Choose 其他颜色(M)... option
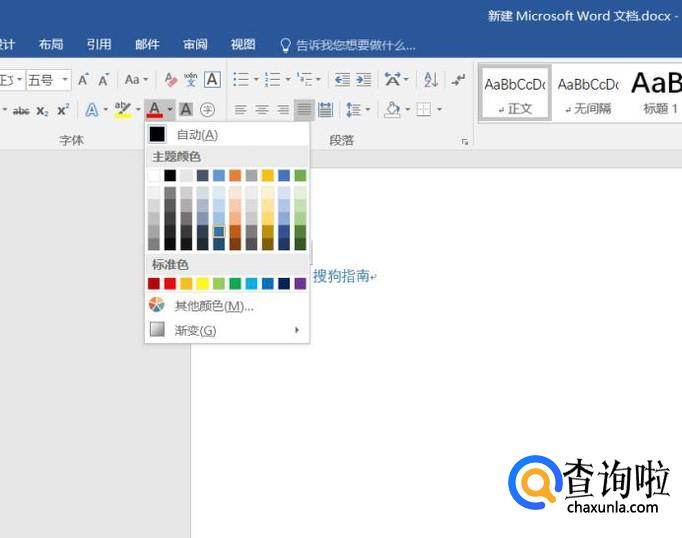Viewport: 682px width, 538px height. [213, 306]
